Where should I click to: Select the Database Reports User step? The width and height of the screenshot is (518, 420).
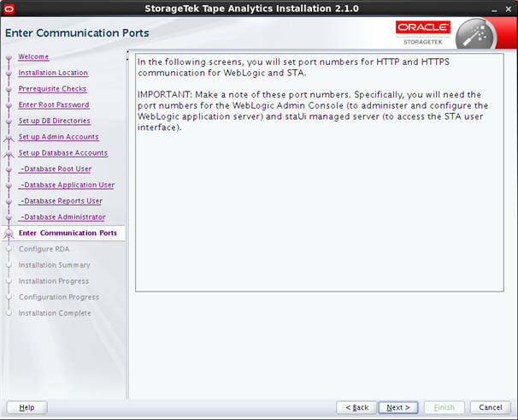pos(61,201)
